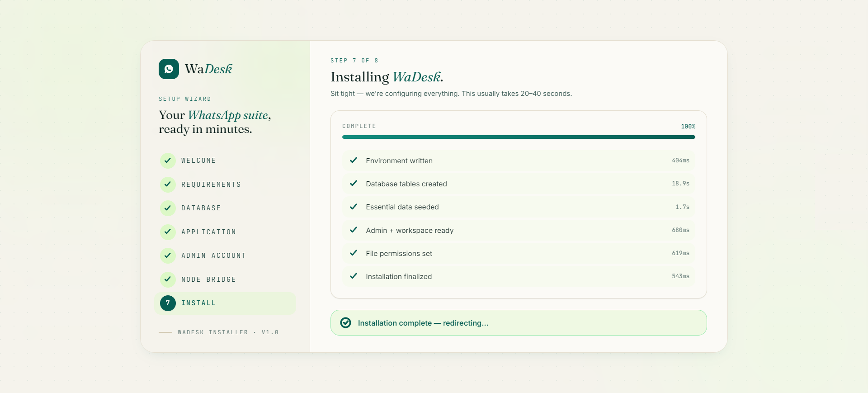The height and width of the screenshot is (393, 868).
Task: Click the 'STEP 7 OF 8' indicator
Action: click(x=354, y=61)
